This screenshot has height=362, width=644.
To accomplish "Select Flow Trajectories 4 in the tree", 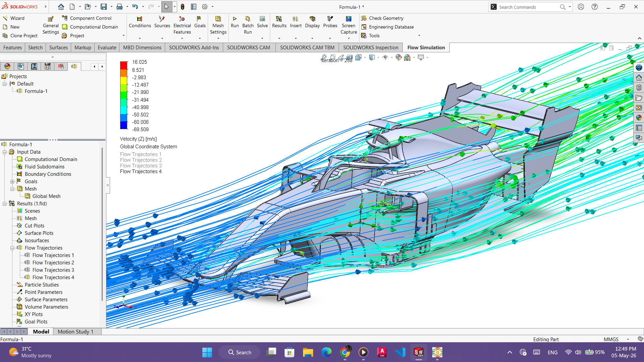I will (x=53, y=277).
